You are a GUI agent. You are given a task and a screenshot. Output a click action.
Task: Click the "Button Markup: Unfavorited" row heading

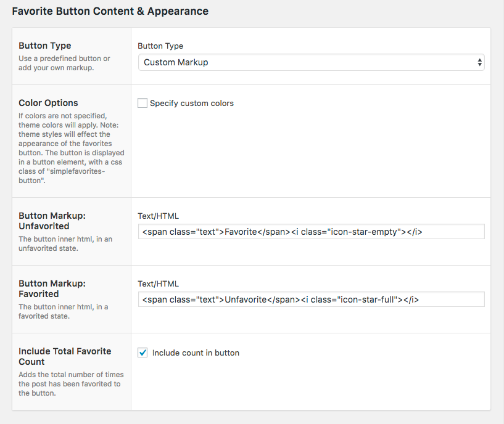(52, 221)
